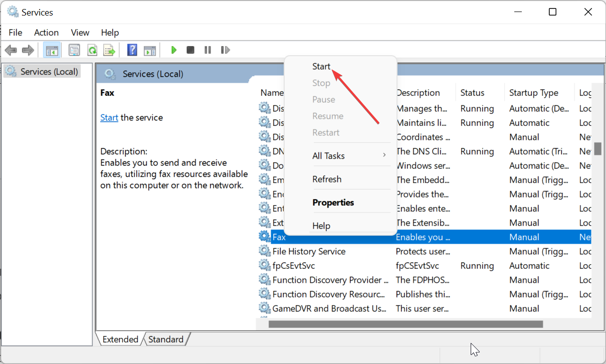Select Function Discovery Resourc... service row
The image size is (606, 364).
(x=425, y=294)
